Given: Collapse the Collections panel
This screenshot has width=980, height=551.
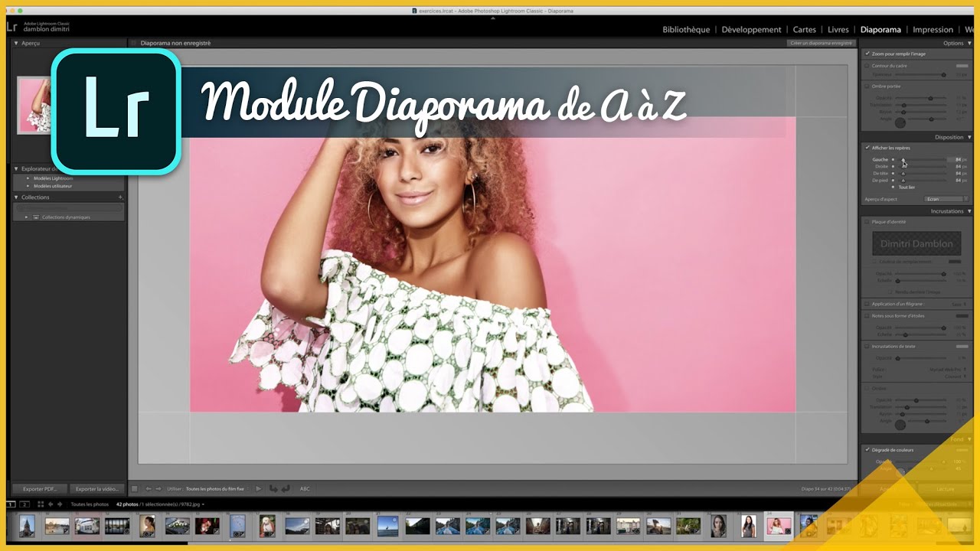Looking at the screenshot, I should [17, 197].
